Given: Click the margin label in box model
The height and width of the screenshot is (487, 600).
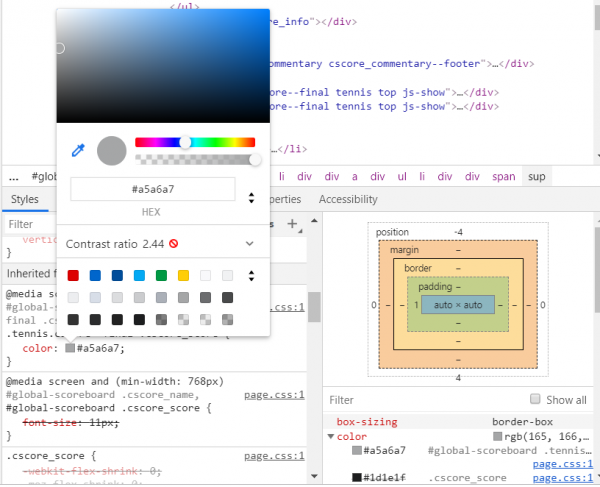Looking at the screenshot, I should coord(404,250).
